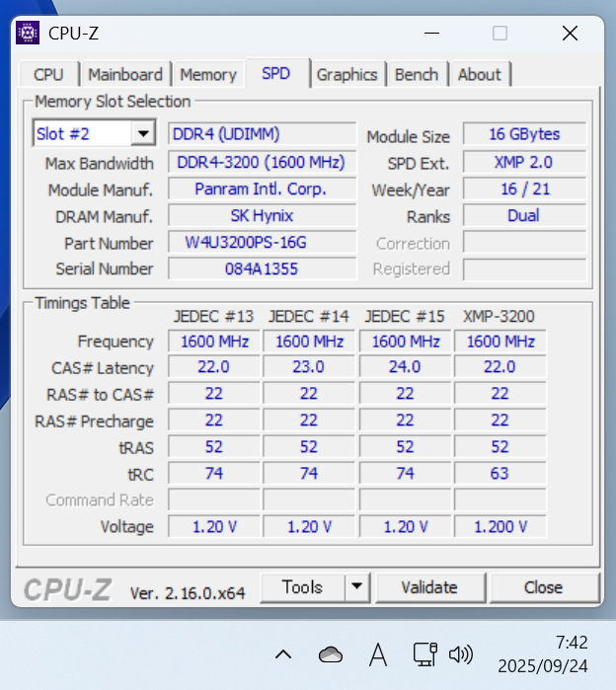The image size is (616, 690).
Task: Show hidden tray icons chevron
Action: [283, 654]
